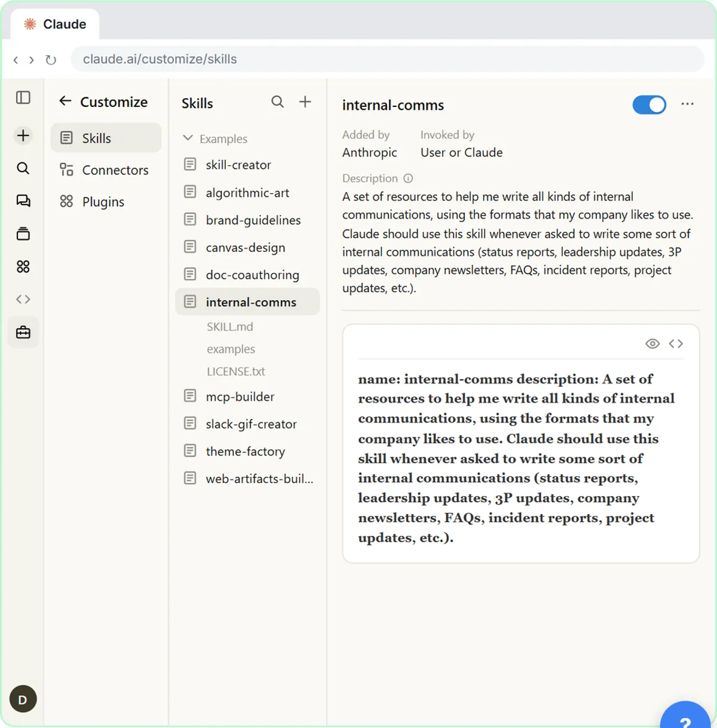
Task: Open the Connectors section
Action: coord(106,170)
